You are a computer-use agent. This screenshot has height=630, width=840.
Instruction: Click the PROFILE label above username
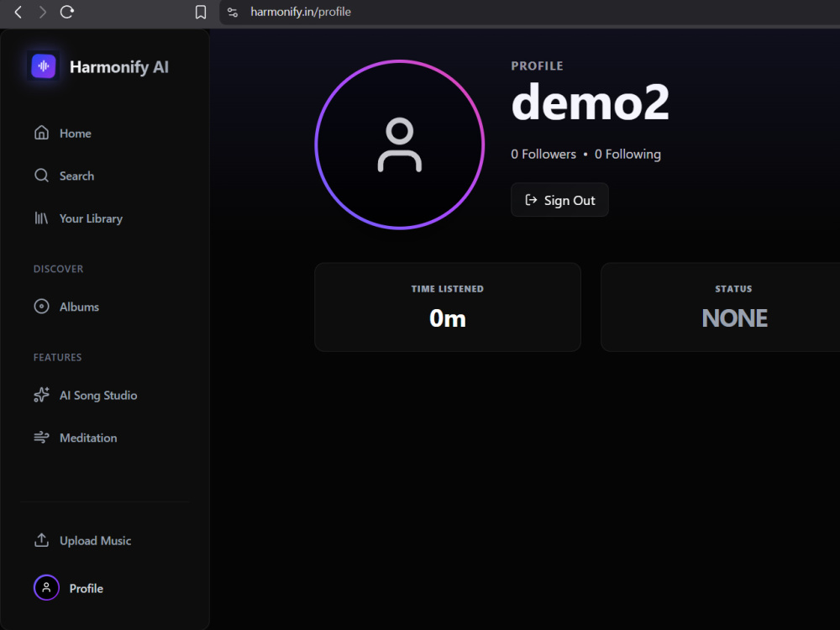(537, 66)
